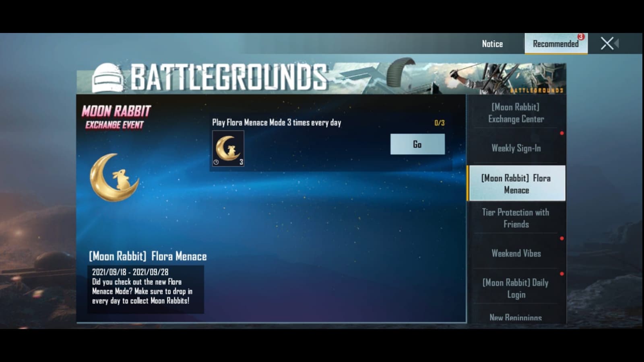Click the event date range 2021/09/18 - 2021/09/28

(130, 272)
